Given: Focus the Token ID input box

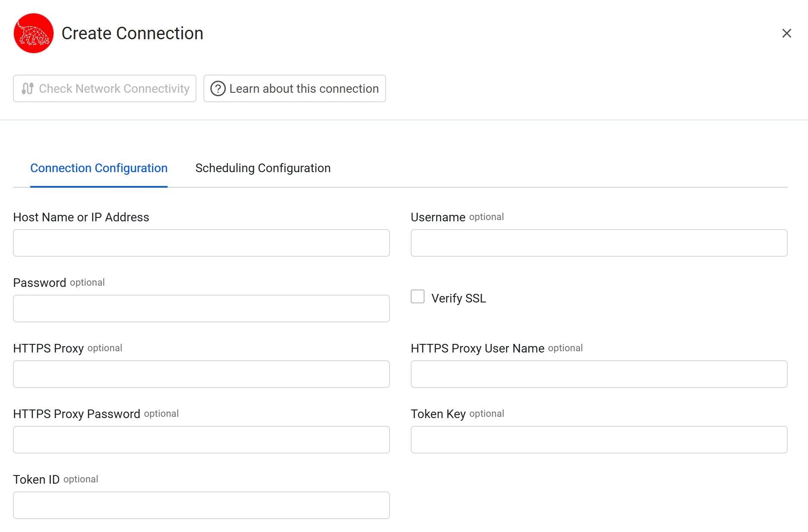Looking at the screenshot, I should click(x=201, y=505).
